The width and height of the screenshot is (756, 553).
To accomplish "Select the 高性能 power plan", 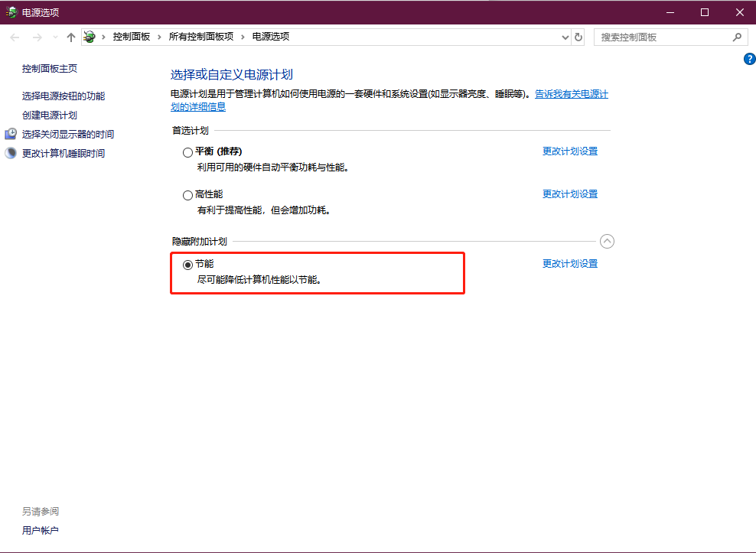I will (x=187, y=195).
